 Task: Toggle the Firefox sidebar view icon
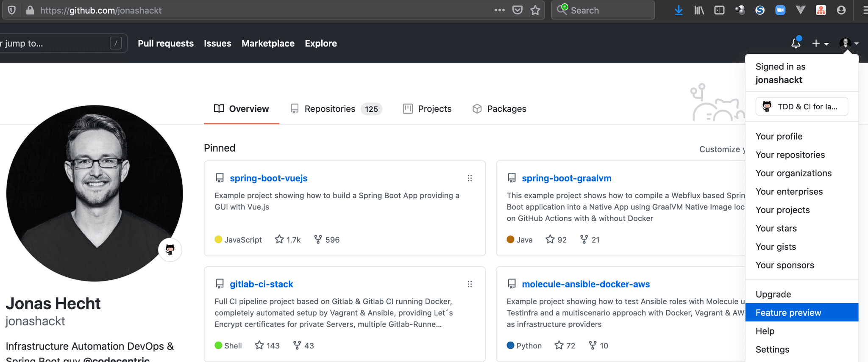coord(719,10)
